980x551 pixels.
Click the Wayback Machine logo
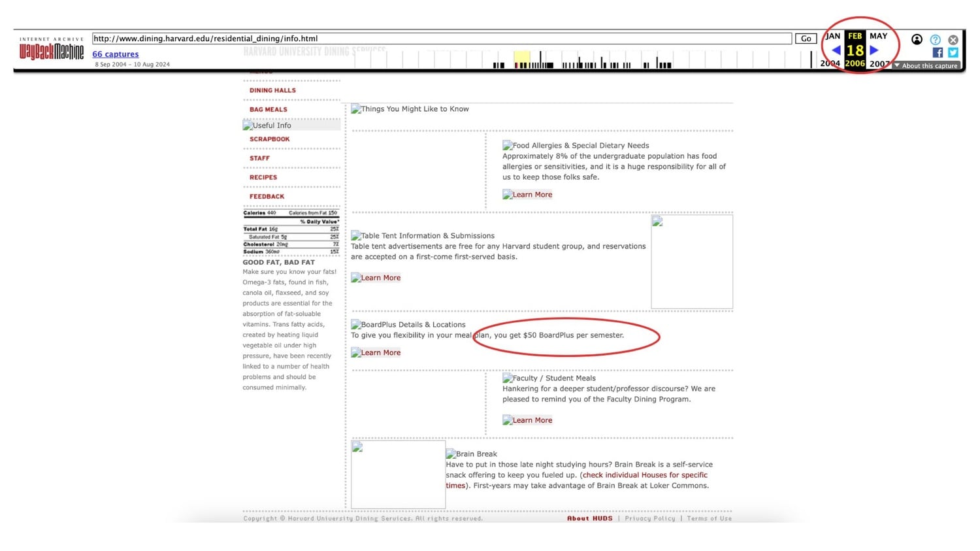pyautogui.click(x=52, y=49)
